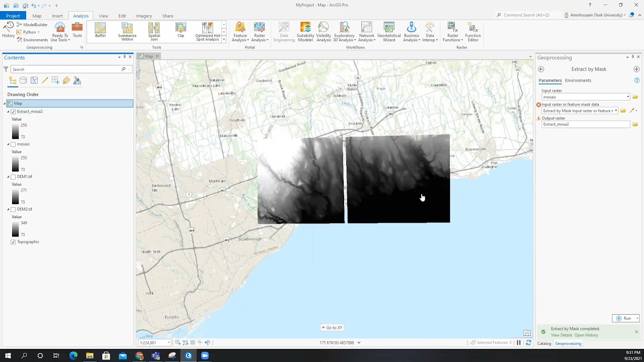Launch ModelBuilder

tap(32, 25)
